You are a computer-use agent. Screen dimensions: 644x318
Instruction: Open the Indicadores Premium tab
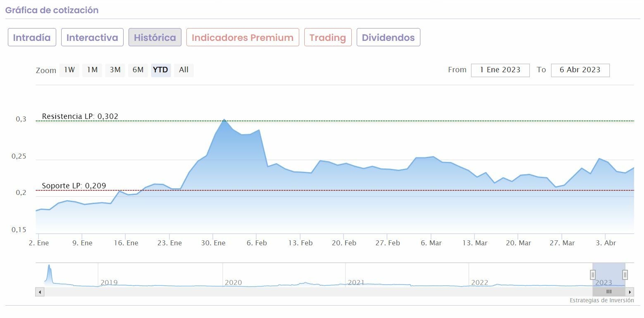[x=243, y=38]
